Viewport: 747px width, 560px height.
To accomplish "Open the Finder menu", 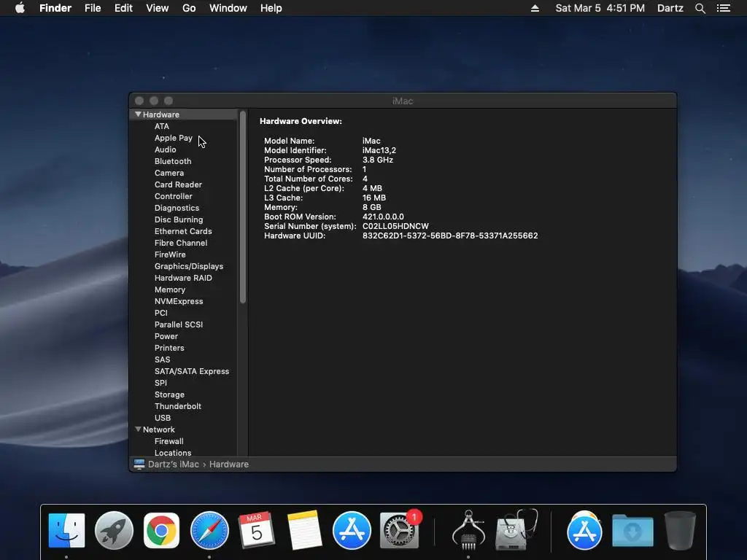I will tap(55, 8).
